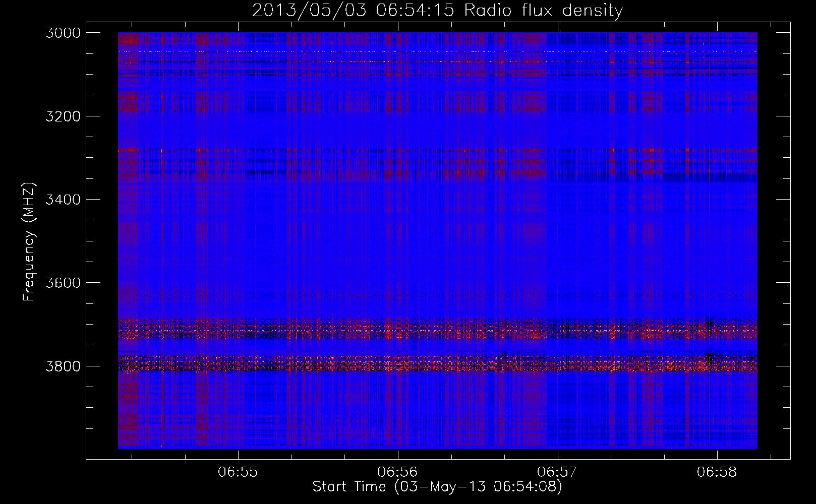Click the 3800 frequency axis label
Viewport: 816px width, 504px height.
point(63,366)
